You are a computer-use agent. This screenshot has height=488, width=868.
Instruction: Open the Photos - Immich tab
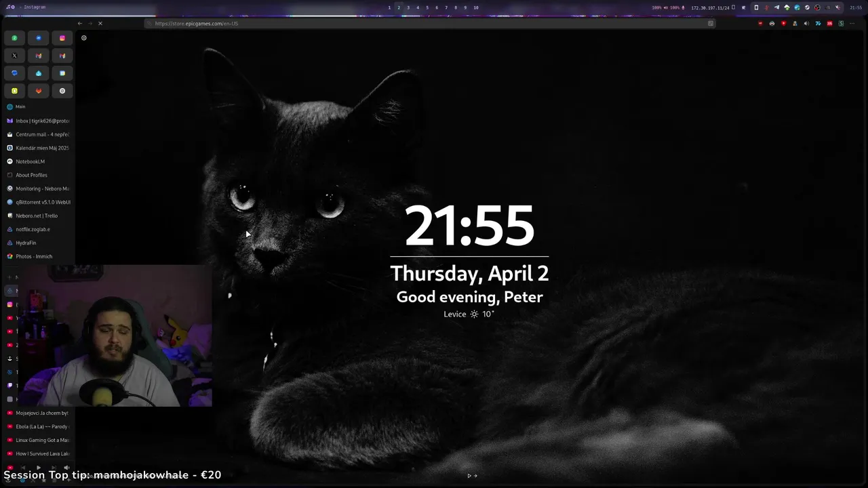click(x=38, y=256)
